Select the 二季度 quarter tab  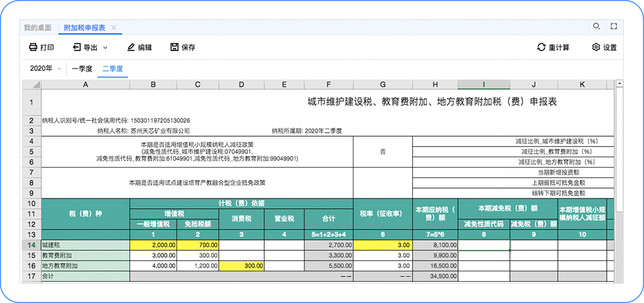112,68
